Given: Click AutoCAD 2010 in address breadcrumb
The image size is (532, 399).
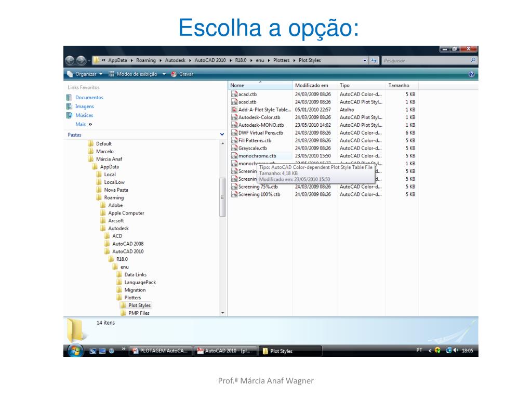Looking at the screenshot, I should point(210,60).
